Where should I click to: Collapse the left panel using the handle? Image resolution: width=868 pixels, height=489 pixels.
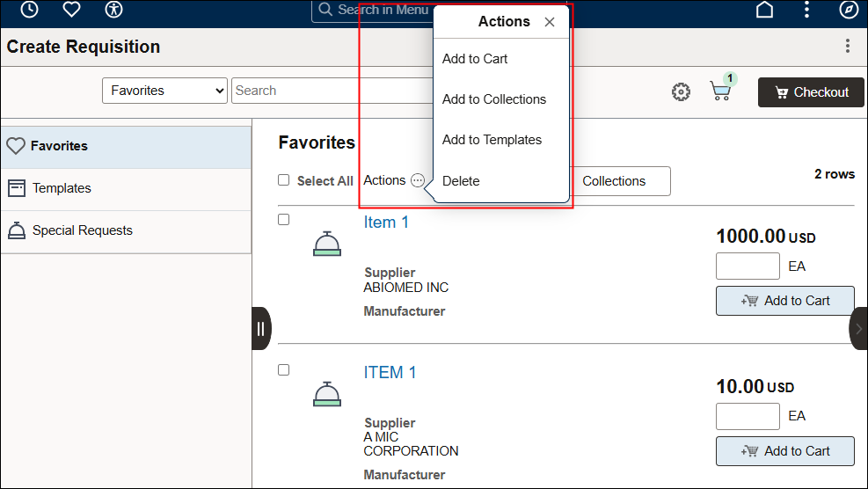260,329
